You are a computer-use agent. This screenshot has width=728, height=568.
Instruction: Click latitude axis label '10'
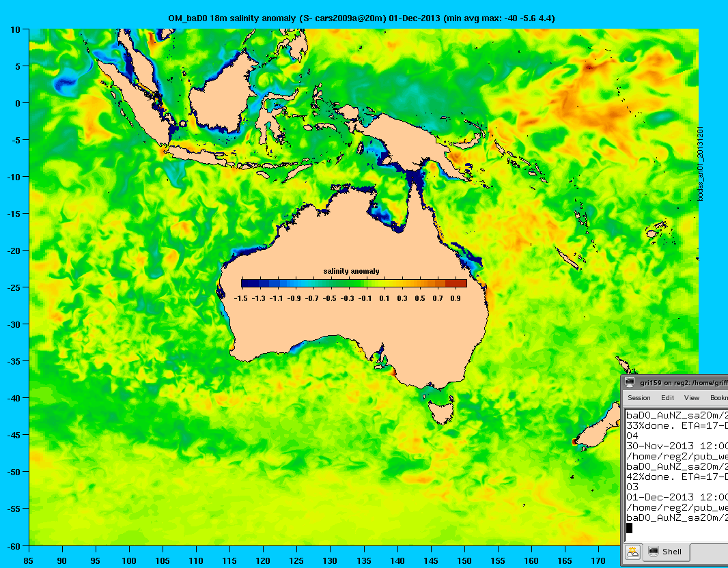15,30
